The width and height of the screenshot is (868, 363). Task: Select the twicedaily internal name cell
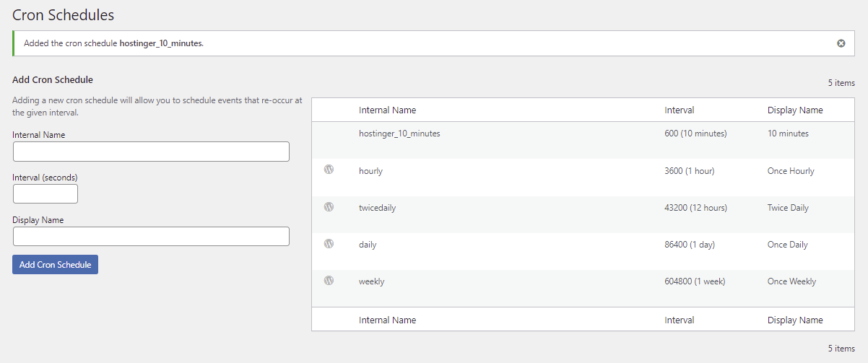point(377,208)
